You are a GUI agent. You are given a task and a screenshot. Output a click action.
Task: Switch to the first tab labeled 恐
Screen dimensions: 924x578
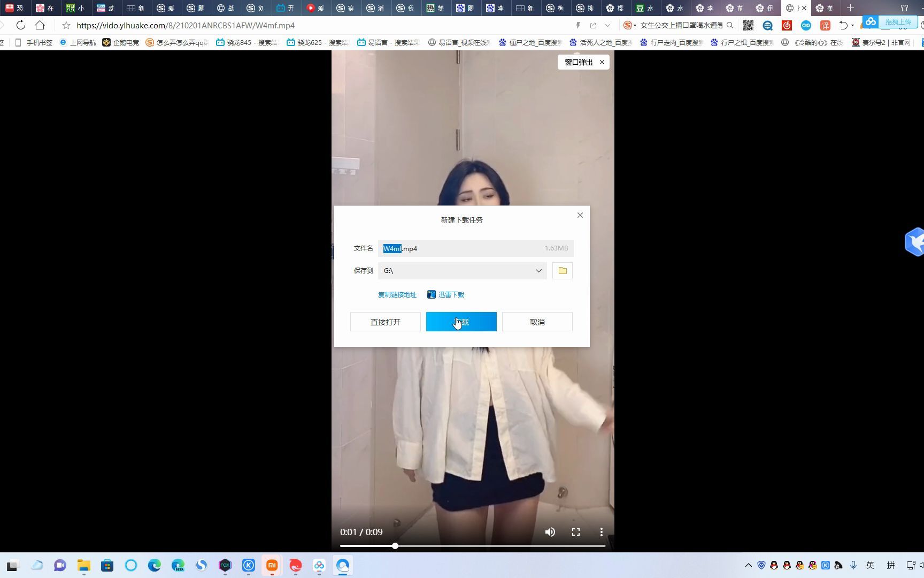click(x=14, y=8)
